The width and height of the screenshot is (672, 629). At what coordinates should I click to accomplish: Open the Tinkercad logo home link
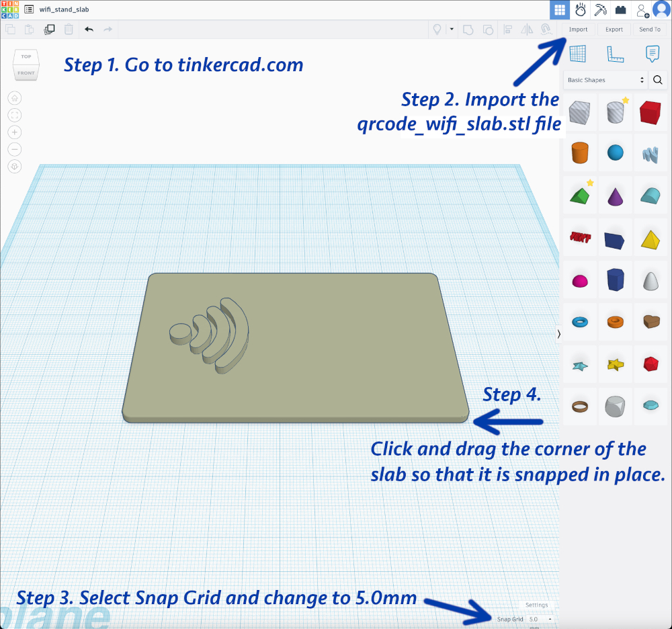pyautogui.click(x=10, y=9)
